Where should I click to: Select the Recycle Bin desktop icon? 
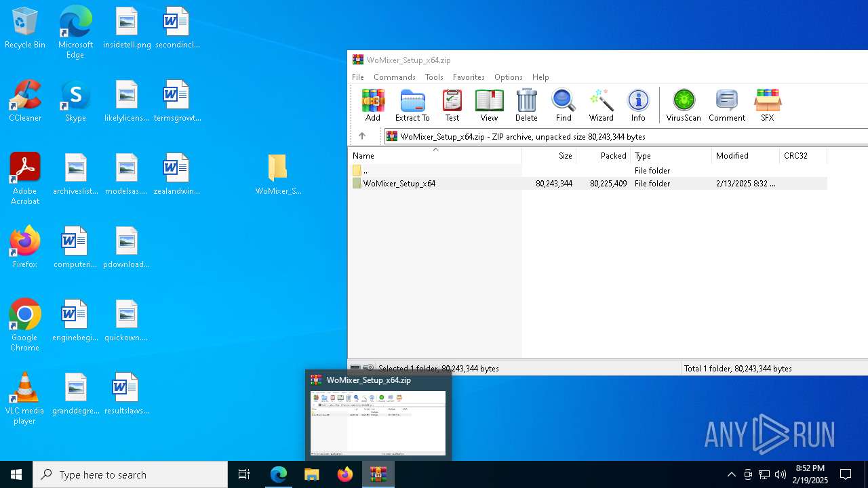coord(25,28)
